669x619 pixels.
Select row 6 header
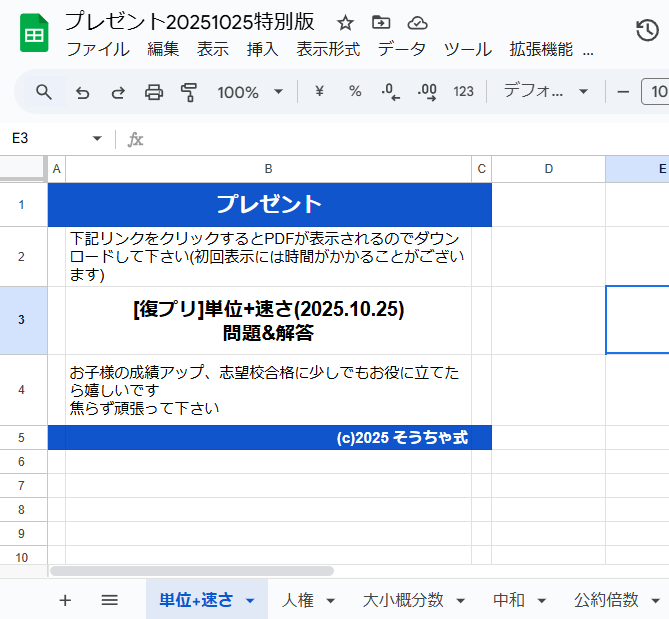click(x=23, y=462)
